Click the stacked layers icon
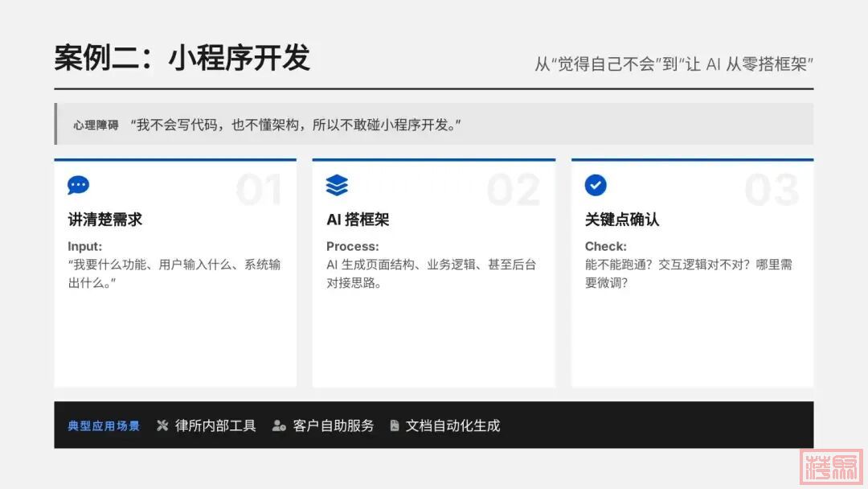 click(337, 186)
